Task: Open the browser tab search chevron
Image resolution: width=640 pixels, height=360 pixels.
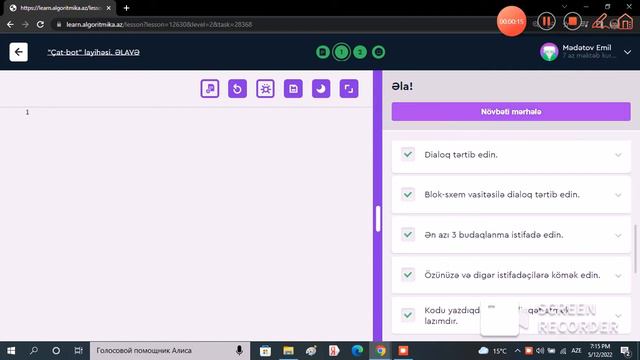Action: 564,7
